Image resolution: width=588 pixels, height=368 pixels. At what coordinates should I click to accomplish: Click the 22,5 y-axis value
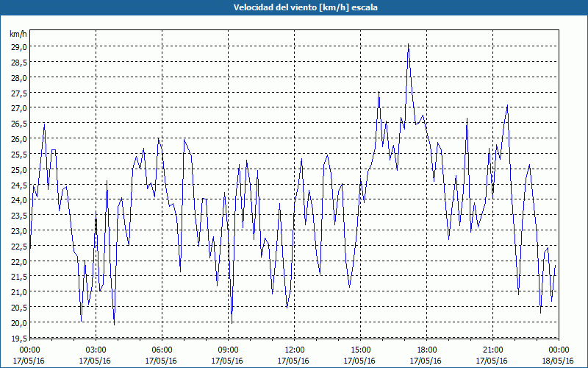[x=19, y=247]
